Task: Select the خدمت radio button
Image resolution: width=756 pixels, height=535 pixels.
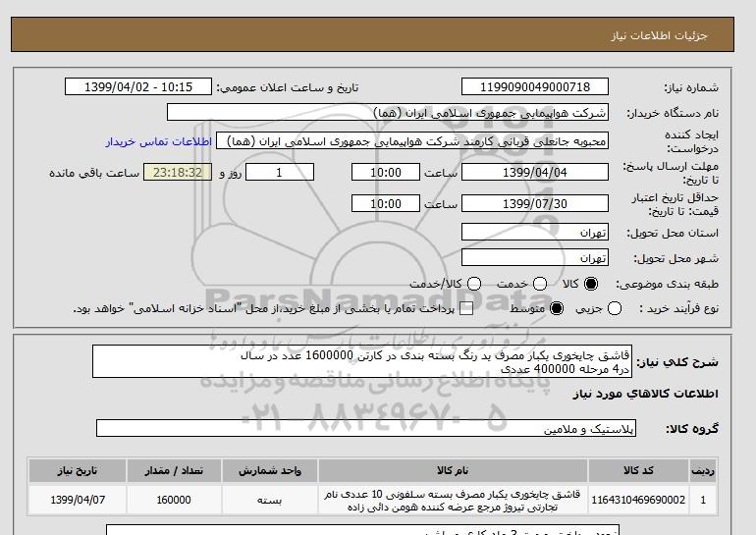Action: click(540, 284)
